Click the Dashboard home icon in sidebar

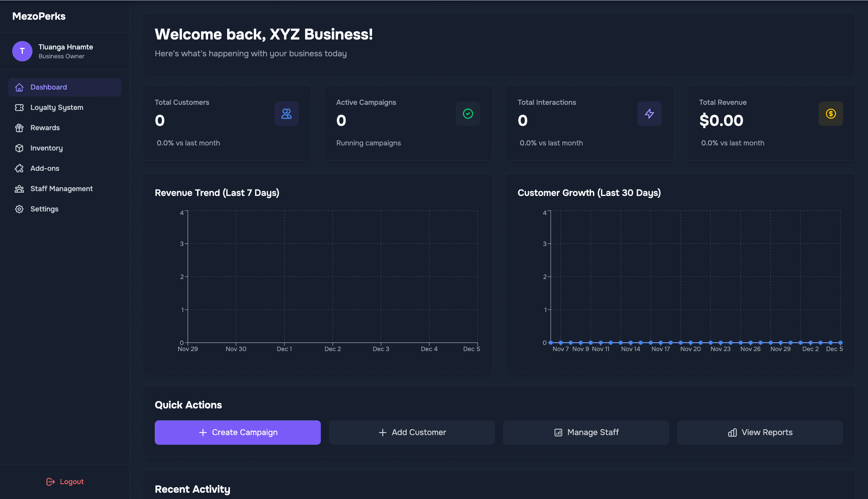pyautogui.click(x=19, y=87)
